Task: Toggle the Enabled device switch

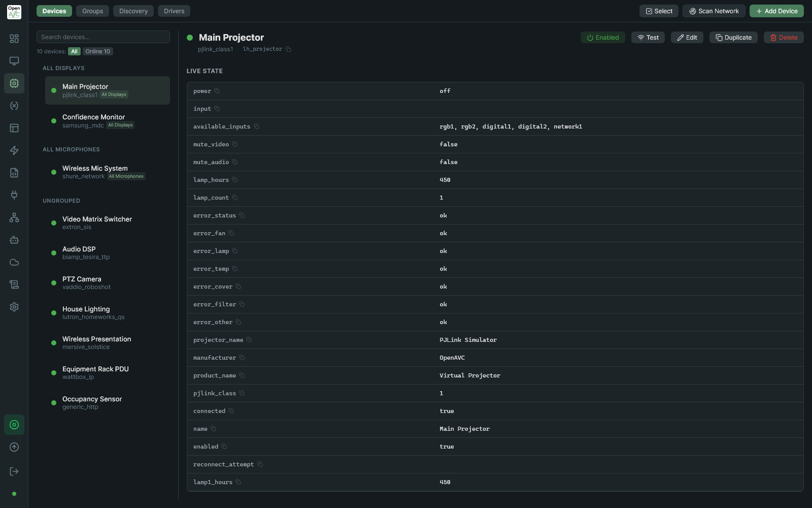Action: click(x=603, y=38)
